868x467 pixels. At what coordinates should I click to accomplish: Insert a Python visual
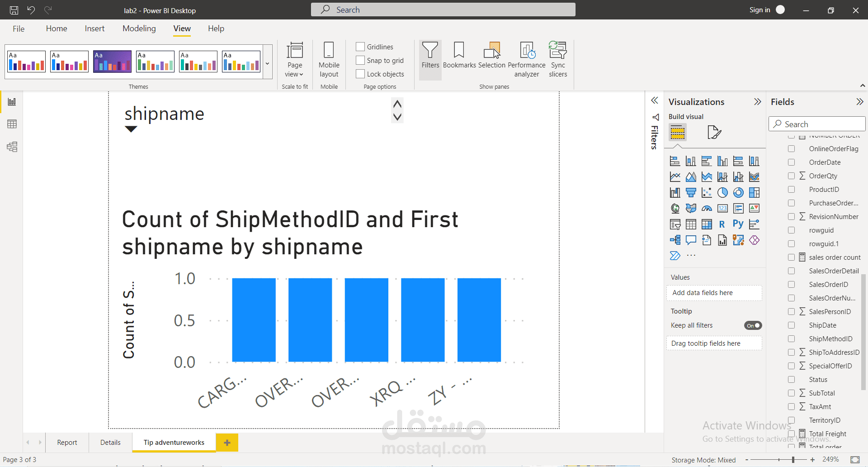pos(738,224)
